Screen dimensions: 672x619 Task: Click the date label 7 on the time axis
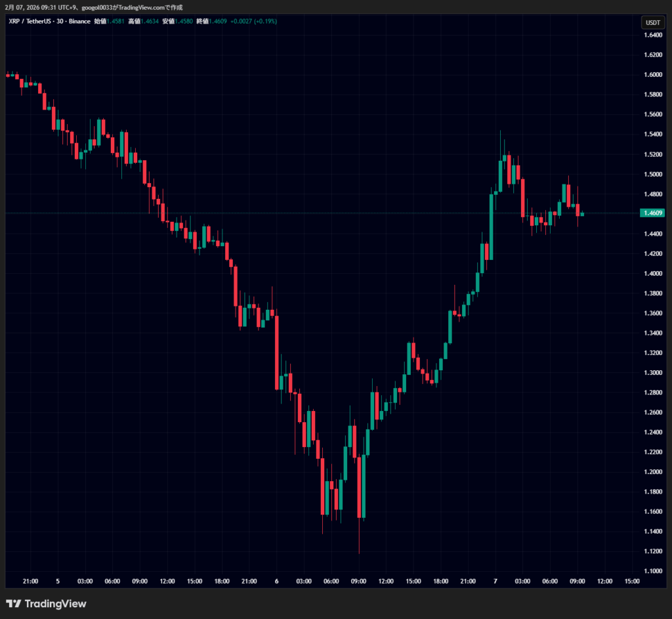pos(494,581)
